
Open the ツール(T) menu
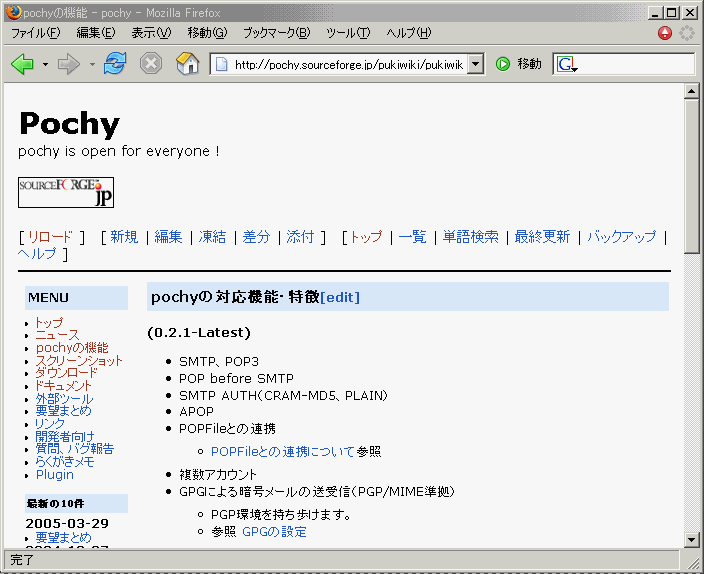tap(348, 33)
